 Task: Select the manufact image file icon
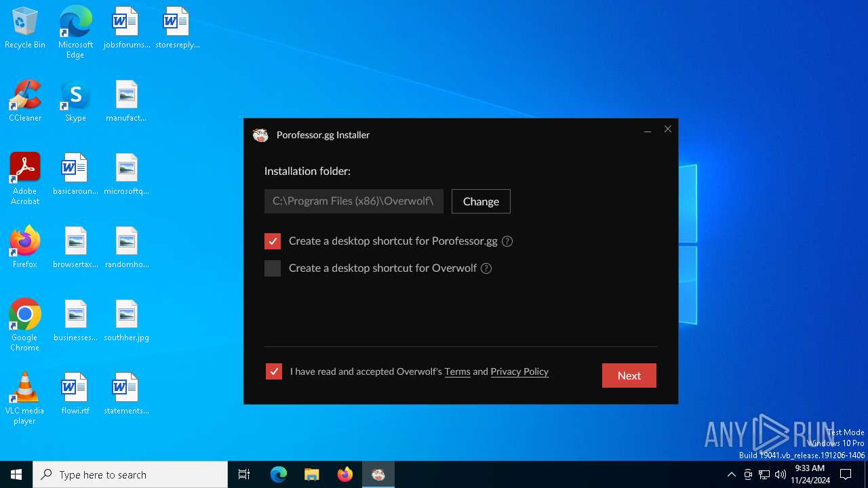(126, 102)
